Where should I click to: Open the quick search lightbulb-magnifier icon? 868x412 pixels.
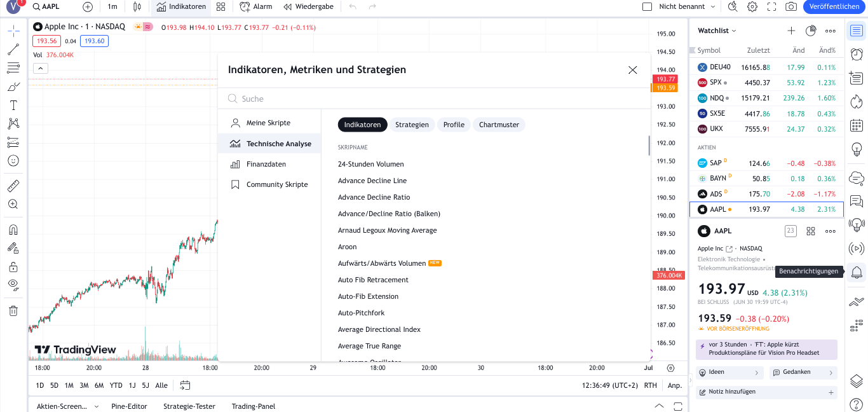tap(733, 6)
